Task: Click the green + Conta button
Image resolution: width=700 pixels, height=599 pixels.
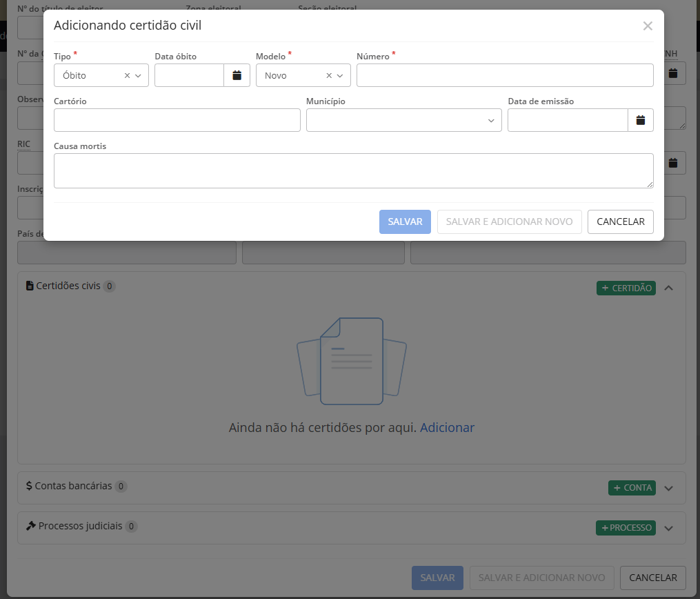Action: coord(631,488)
